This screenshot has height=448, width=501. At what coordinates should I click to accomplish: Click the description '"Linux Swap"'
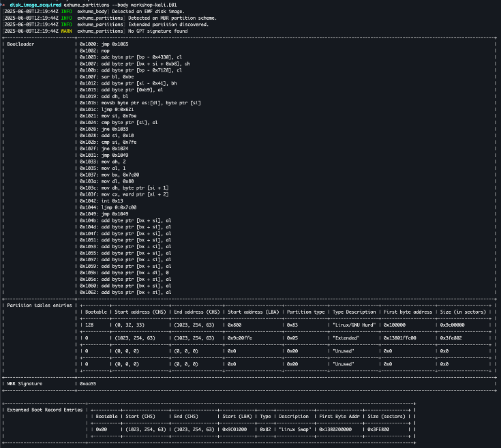pos(295,430)
